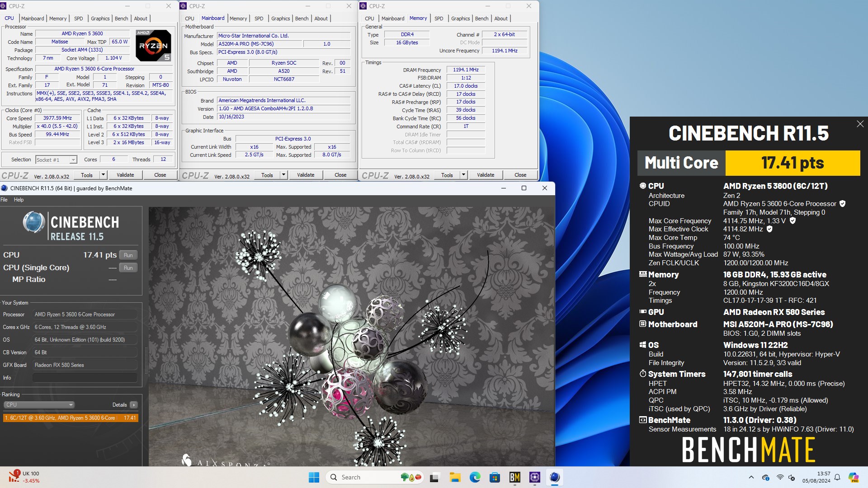
Task: Click Cinebench title bar app icon
Action: pos(4,188)
